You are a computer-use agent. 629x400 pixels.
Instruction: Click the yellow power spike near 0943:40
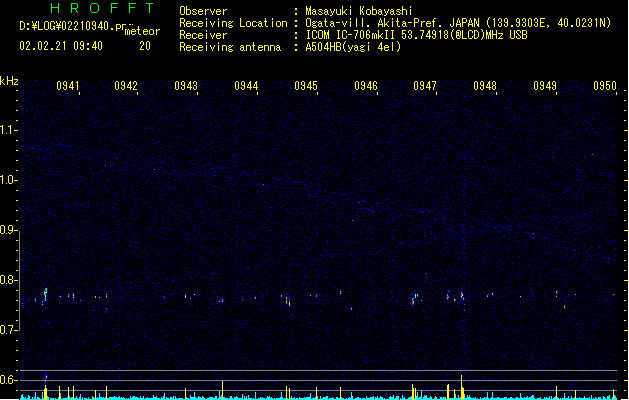coord(222,390)
